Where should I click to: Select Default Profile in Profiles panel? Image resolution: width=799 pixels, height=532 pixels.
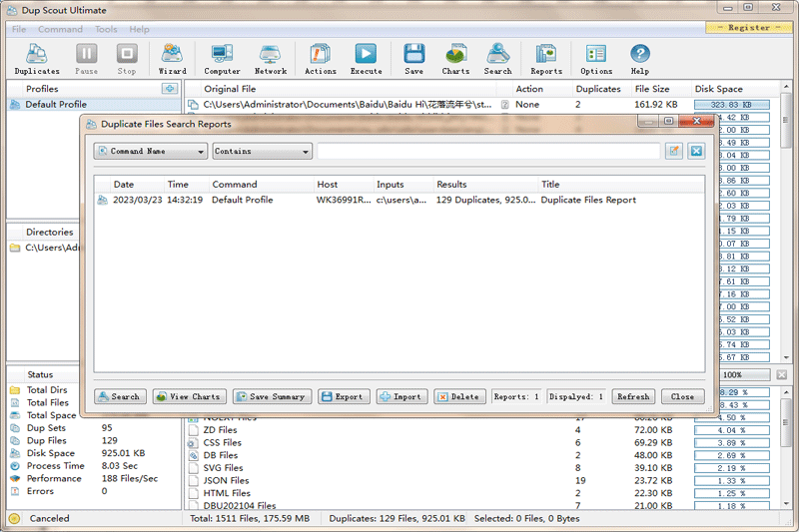pyautogui.click(x=94, y=105)
